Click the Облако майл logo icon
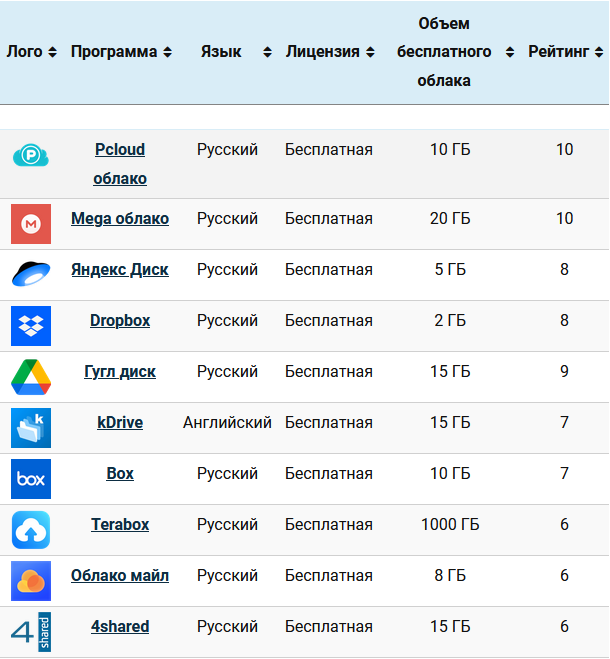The height and width of the screenshot is (659, 610). [x=31, y=581]
